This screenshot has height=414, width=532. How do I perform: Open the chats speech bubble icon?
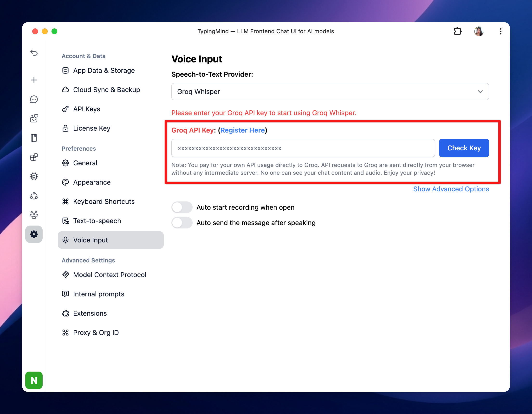pos(34,99)
